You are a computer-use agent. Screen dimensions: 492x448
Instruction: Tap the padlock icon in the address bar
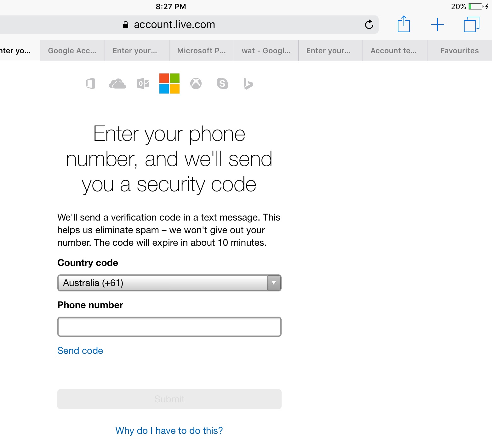pos(126,25)
